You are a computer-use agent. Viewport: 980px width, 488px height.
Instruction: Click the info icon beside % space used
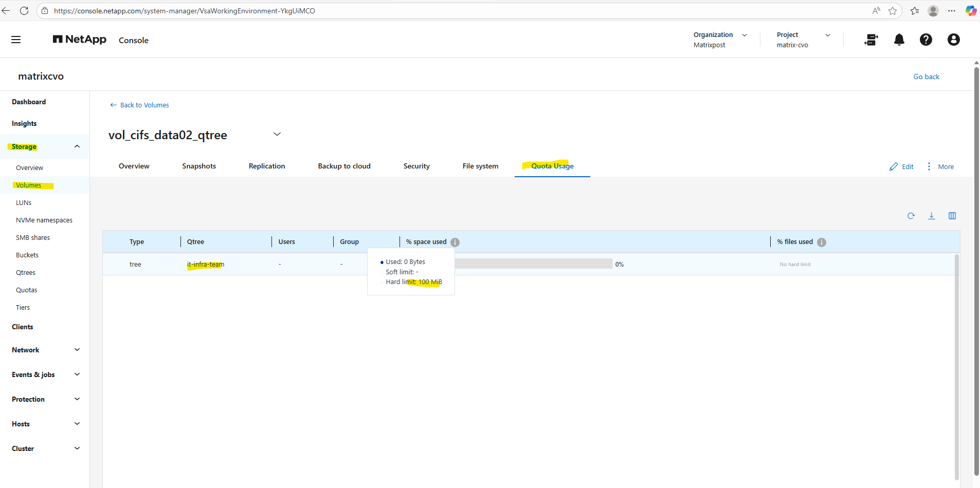[x=455, y=242]
